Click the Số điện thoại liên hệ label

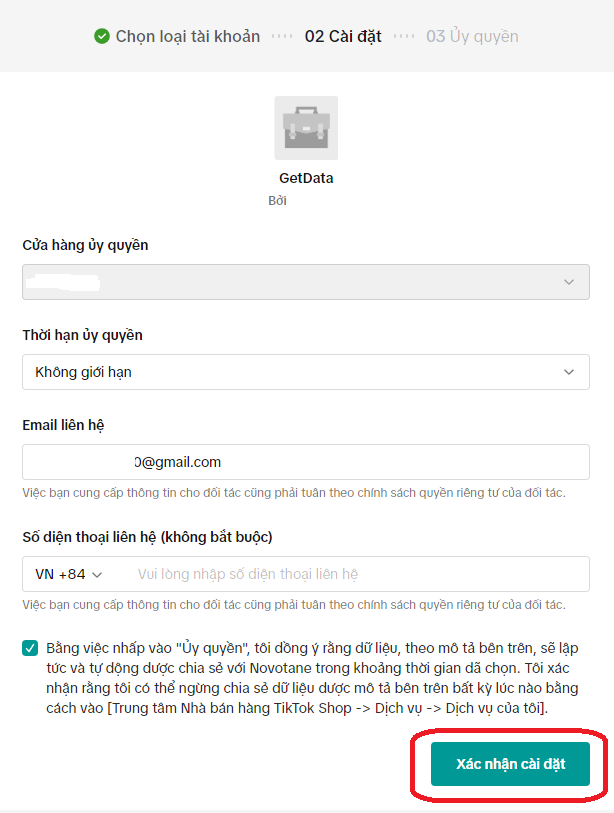pos(147,537)
